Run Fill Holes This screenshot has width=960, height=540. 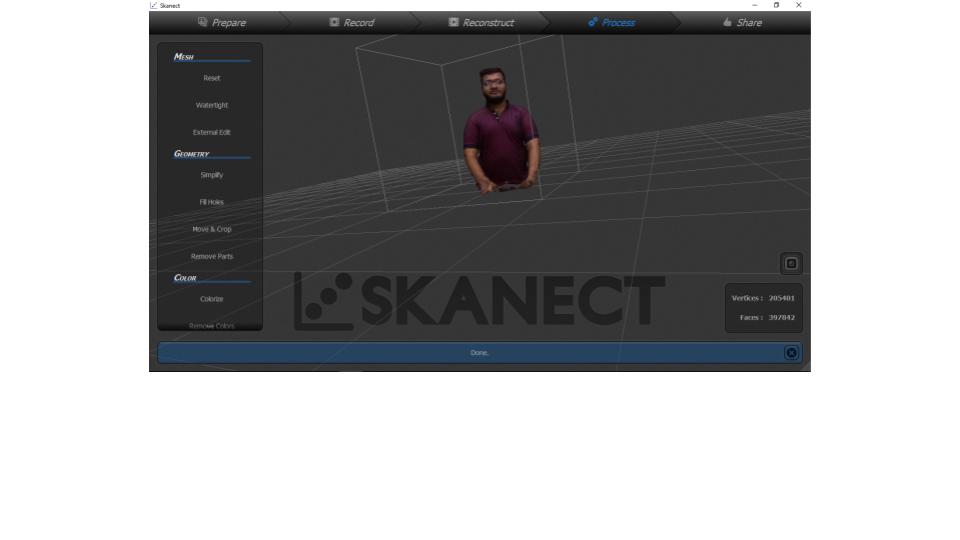point(212,202)
